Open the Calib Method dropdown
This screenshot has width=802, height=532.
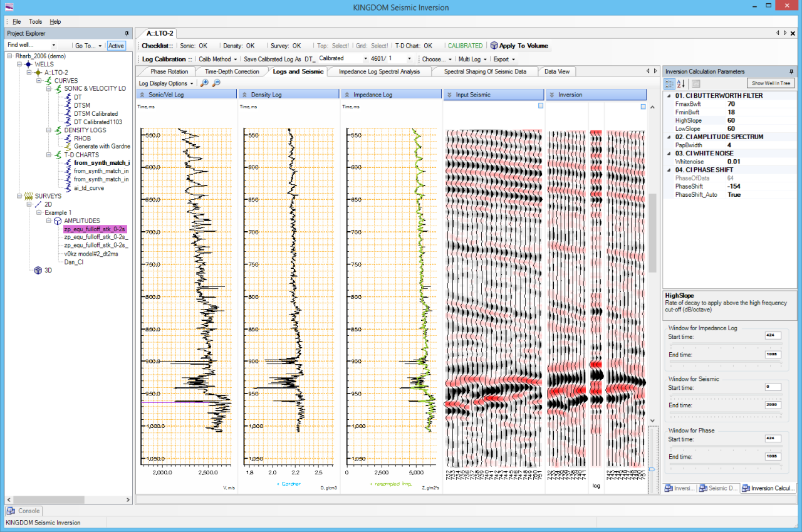coord(217,59)
